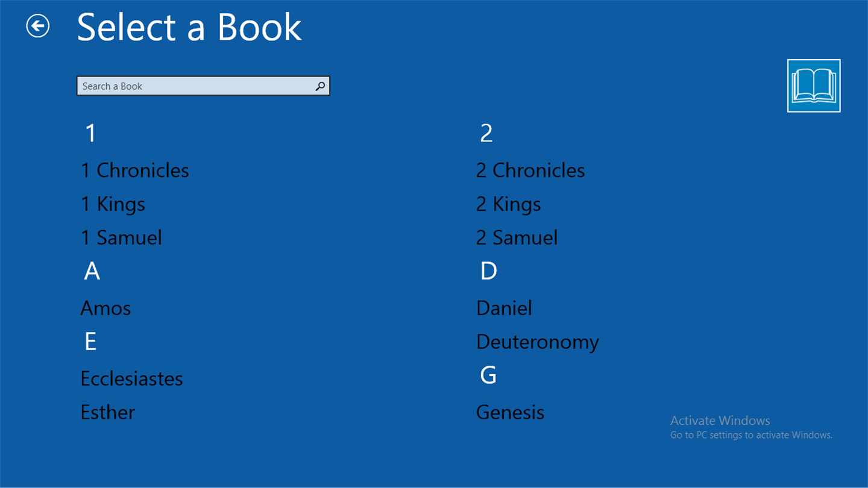Choose the book Ecclesiastes
This screenshot has height=488, width=868.
coord(131,379)
